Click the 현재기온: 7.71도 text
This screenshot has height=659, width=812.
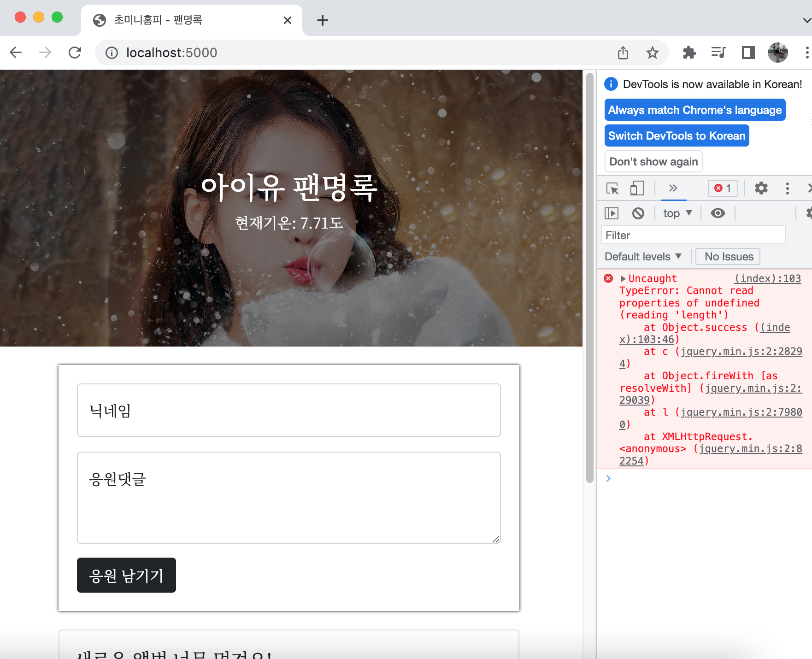coord(289,223)
